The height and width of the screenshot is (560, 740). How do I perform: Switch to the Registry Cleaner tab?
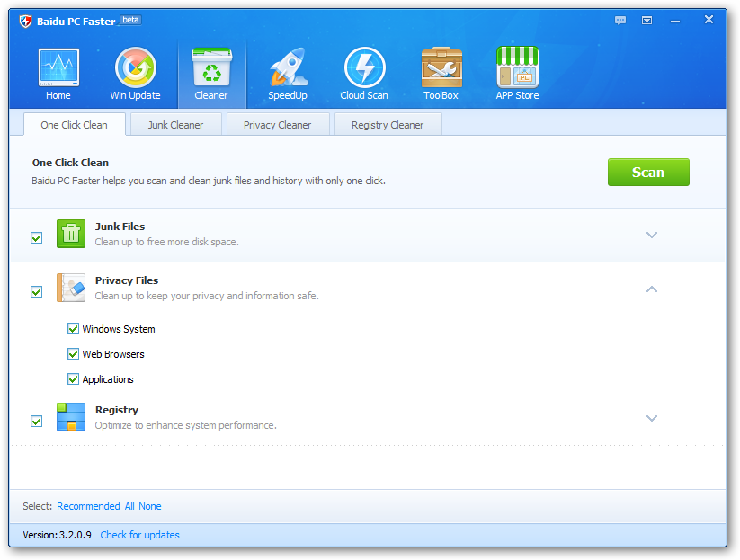coord(388,125)
